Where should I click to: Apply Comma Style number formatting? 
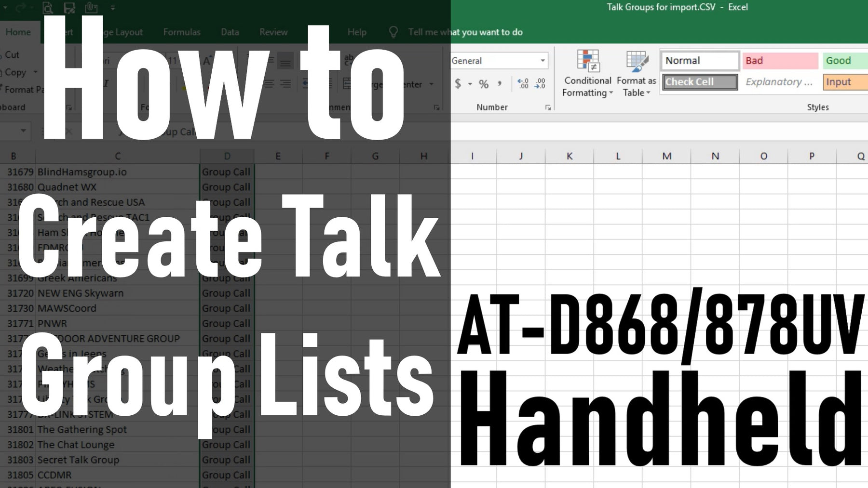[500, 83]
